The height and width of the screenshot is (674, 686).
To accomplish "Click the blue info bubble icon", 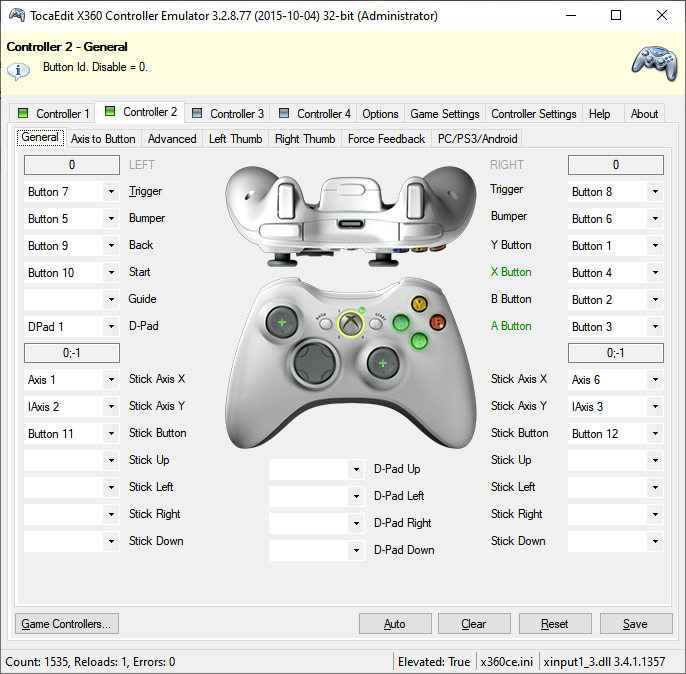I will pyautogui.click(x=18, y=71).
